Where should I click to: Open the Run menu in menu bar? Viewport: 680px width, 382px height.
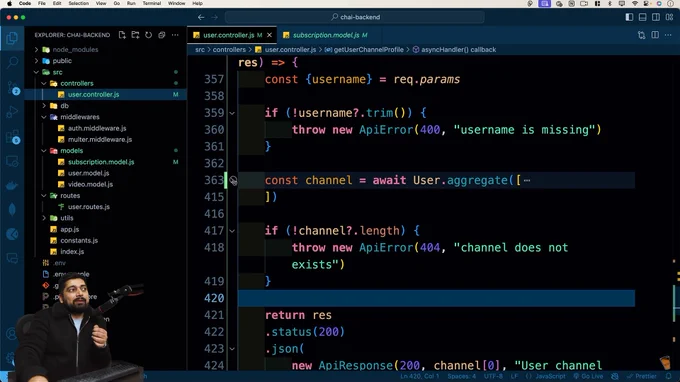click(131, 3)
